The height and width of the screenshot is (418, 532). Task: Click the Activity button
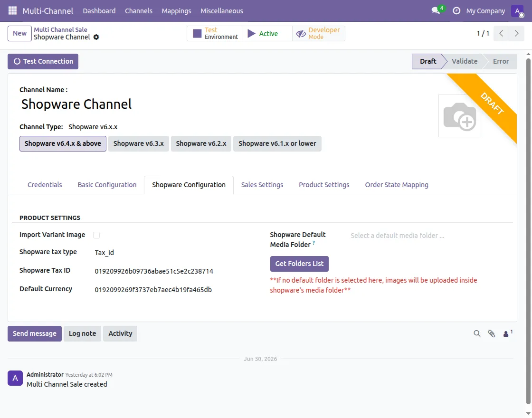coord(120,333)
